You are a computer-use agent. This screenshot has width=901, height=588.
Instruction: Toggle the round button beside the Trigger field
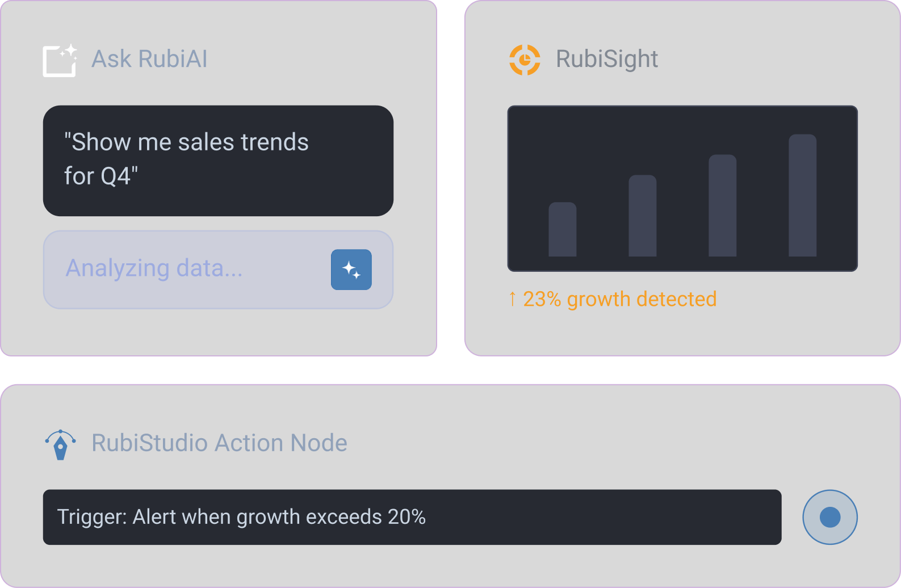(x=829, y=517)
